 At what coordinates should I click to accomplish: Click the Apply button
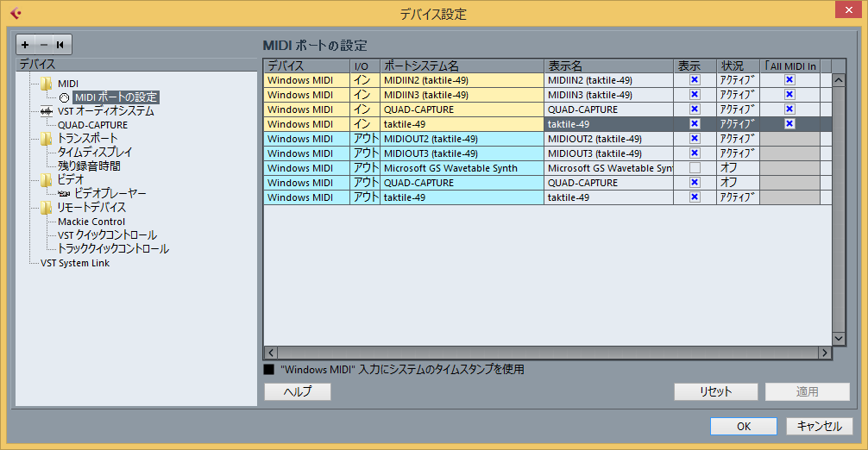point(807,391)
